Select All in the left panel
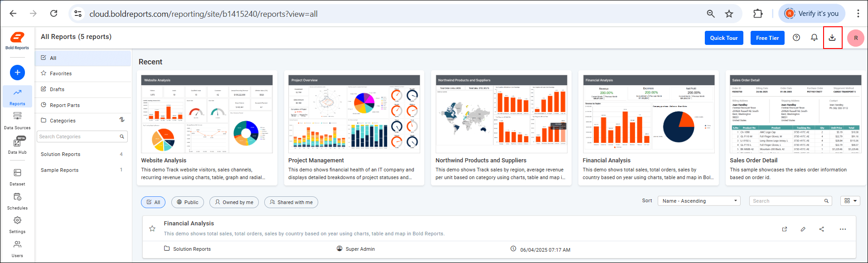Image resolution: width=868 pixels, height=263 pixels. 83,58
